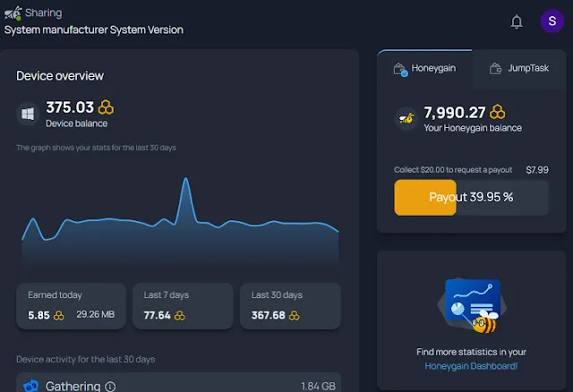Viewport: 573px width, 392px height.
Task: Open the Honeygain Dashboard link
Action: (471, 366)
